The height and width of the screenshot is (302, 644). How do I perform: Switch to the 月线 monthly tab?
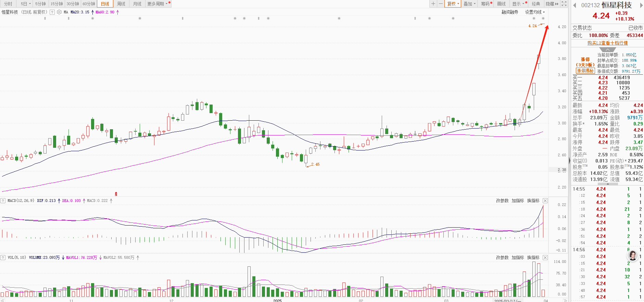(x=137, y=4)
